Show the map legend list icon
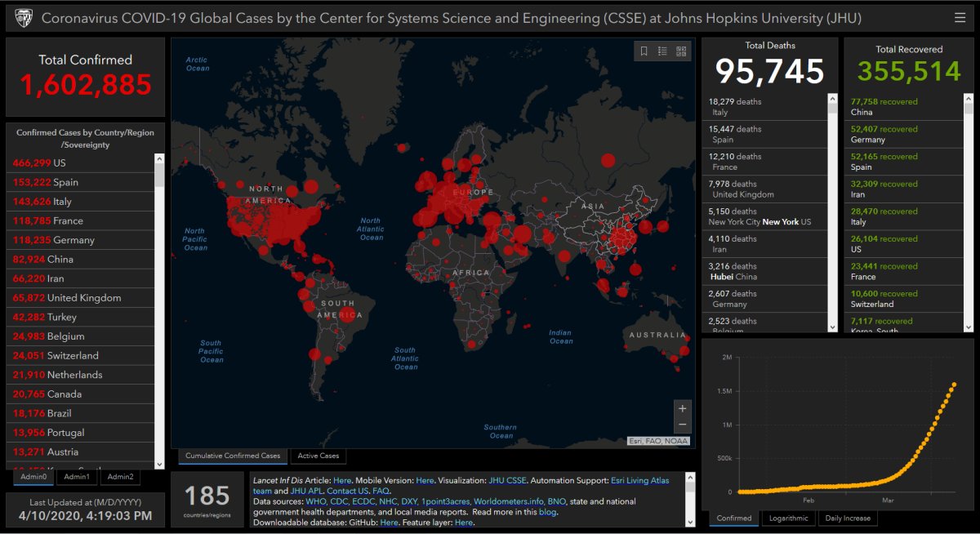 662,51
